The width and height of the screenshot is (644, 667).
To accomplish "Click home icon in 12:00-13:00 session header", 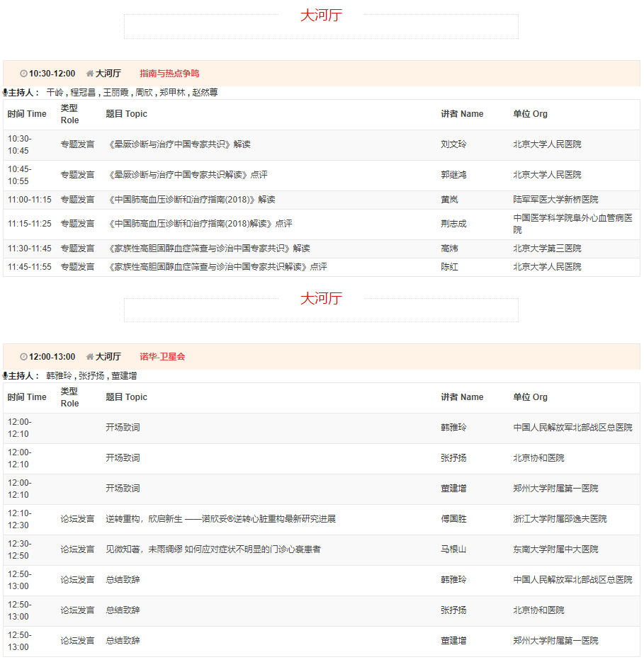I will pos(90,357).
